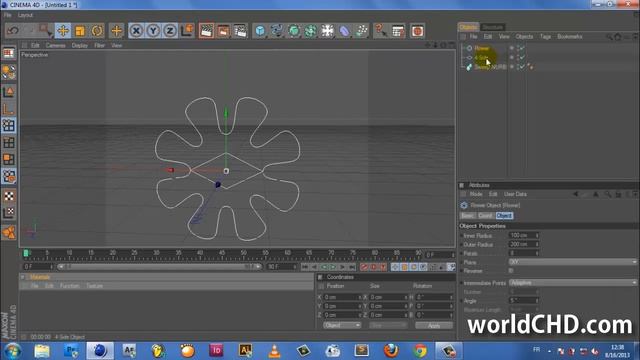
Task: Select the Points mode tool
Action: (x=9, y=125)
